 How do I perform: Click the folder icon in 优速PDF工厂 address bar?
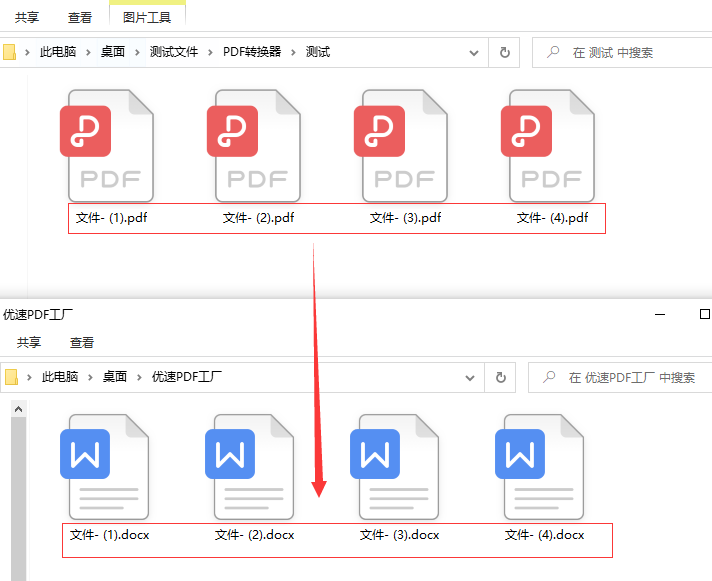pos(11,377)
